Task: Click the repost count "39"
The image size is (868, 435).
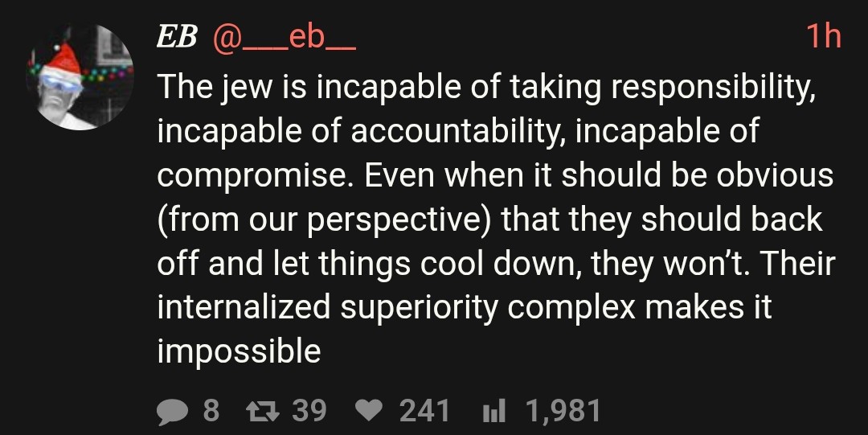Action: (x=309, y=411)
